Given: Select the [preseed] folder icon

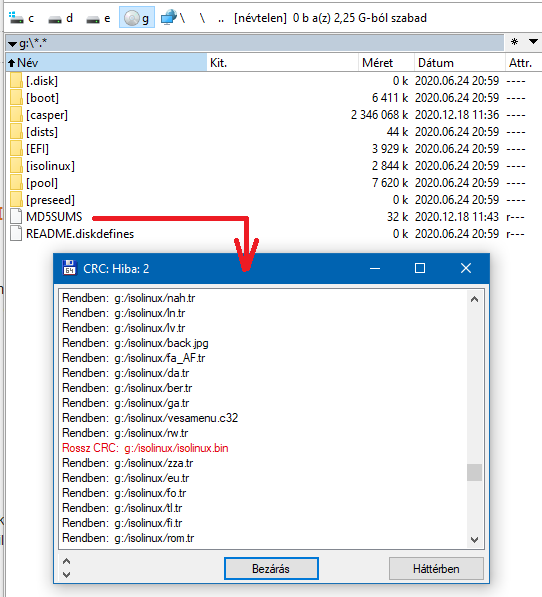Looking at the screenshot, I should coord(16,200).
